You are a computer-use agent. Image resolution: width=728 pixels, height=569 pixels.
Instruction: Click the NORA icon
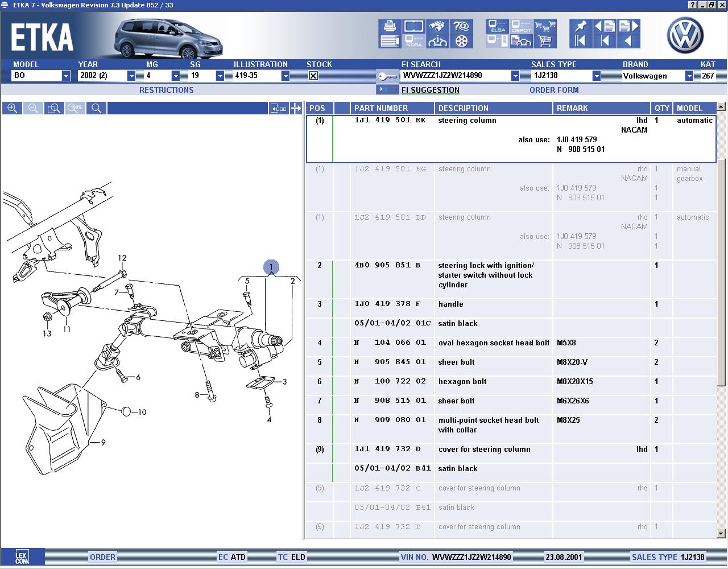(413, 41)
